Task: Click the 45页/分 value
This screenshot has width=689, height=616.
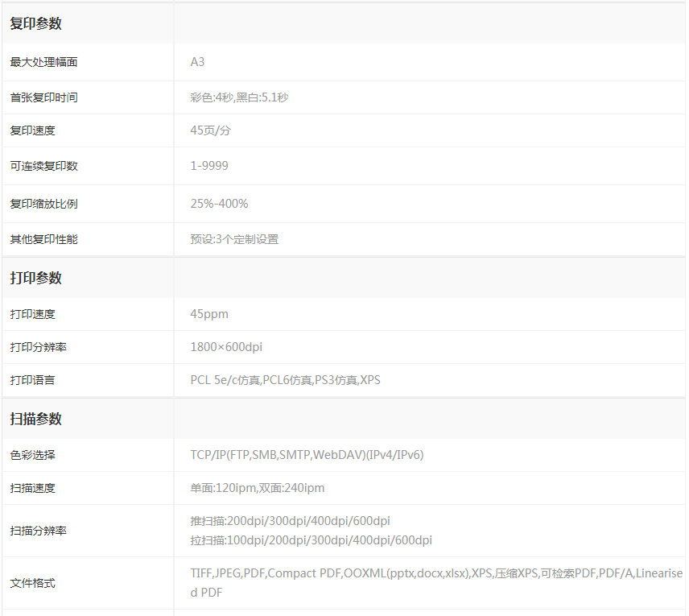Action: point(210,130)
